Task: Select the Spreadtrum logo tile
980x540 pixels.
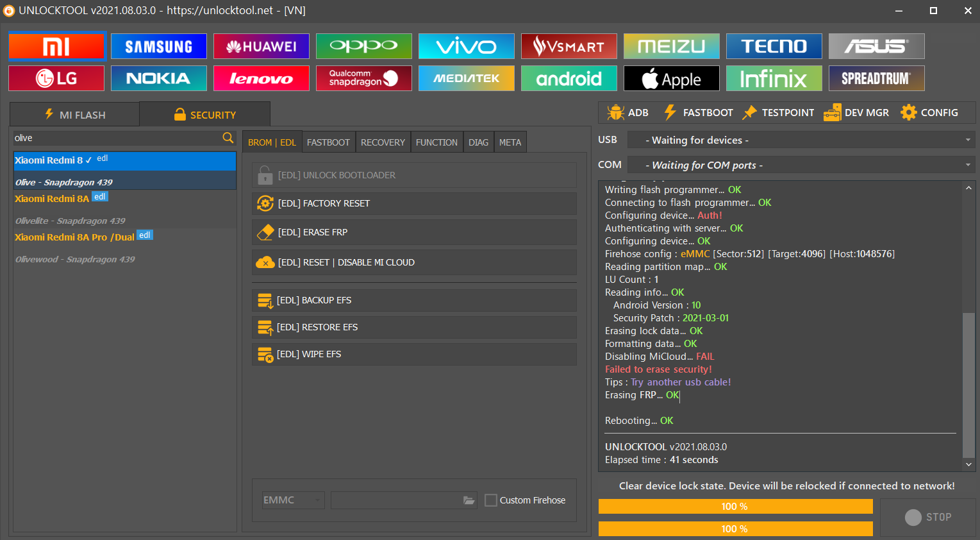Action: pos(877,78)
